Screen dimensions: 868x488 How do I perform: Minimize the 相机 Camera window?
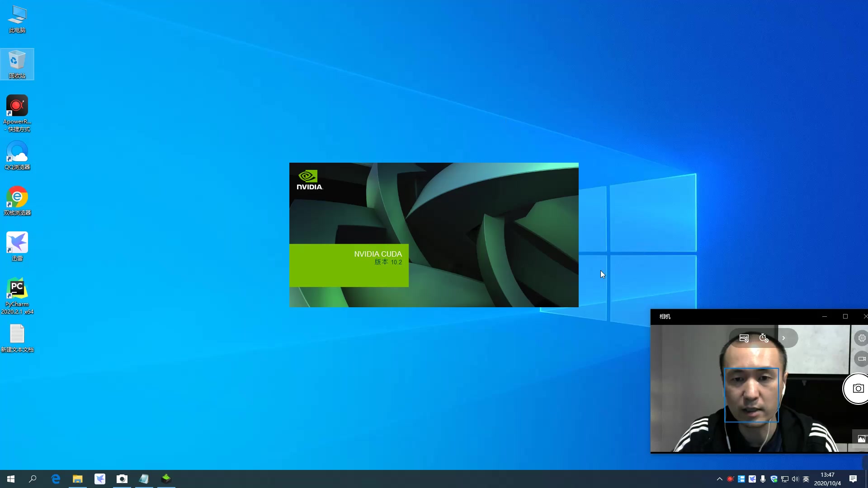coord(825,316)
